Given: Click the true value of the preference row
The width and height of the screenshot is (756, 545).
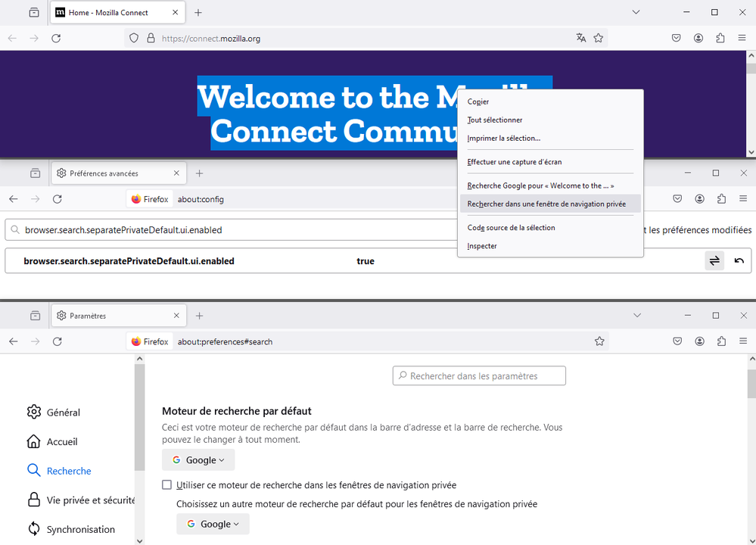Looking at the screenshot, I should 366,261.
